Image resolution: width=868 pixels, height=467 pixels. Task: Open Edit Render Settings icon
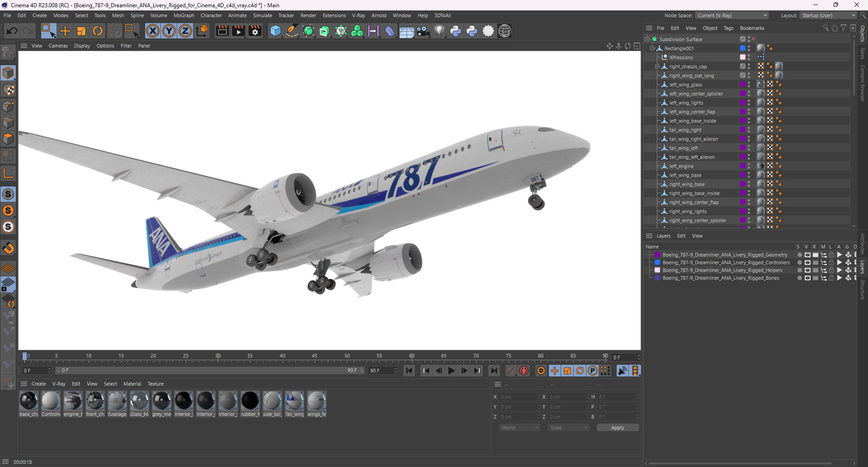point(255,31)
